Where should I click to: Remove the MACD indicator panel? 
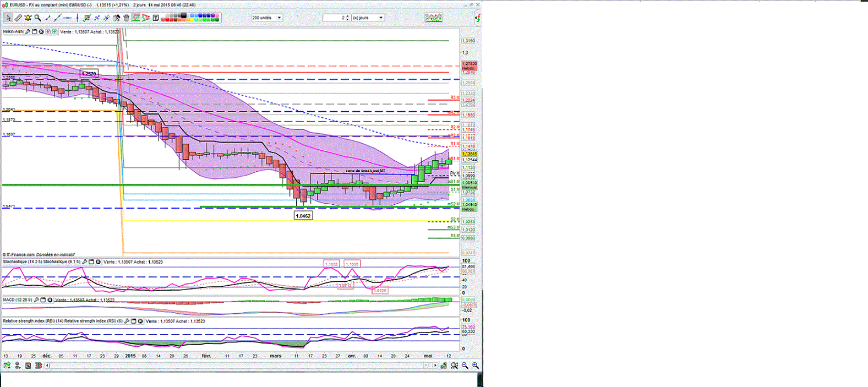[x=50, y=300]
